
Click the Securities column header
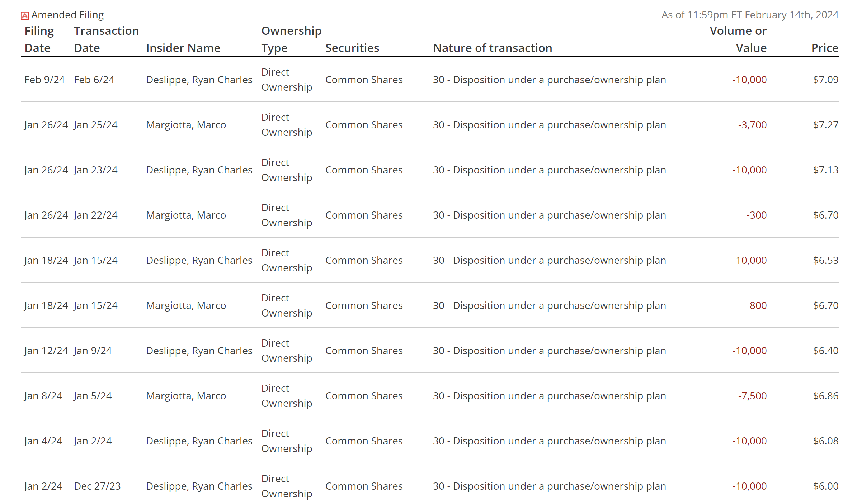(352, 48)
